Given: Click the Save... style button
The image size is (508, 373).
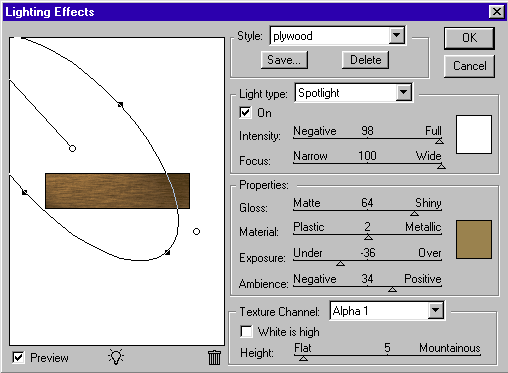Looking at the screenshot, I should click(284, 60).
